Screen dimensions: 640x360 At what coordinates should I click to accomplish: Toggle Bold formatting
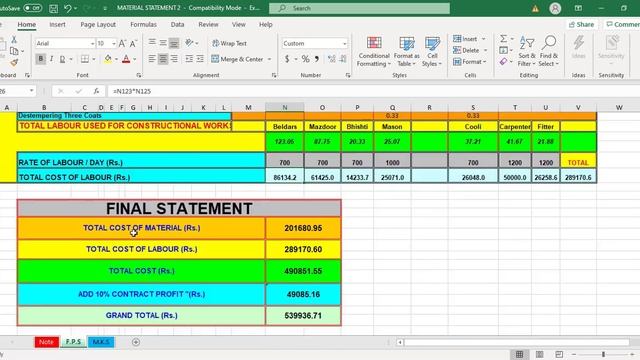pos(40,59)
